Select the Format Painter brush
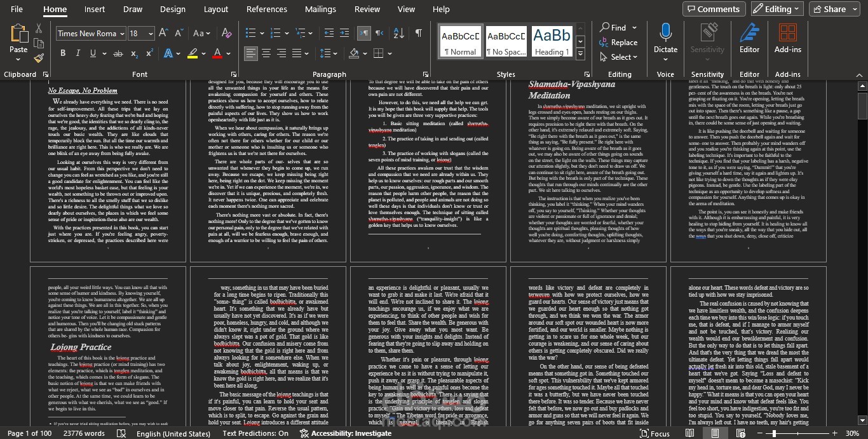Viewport: 868px width, 439px height. tap(39, 58)
